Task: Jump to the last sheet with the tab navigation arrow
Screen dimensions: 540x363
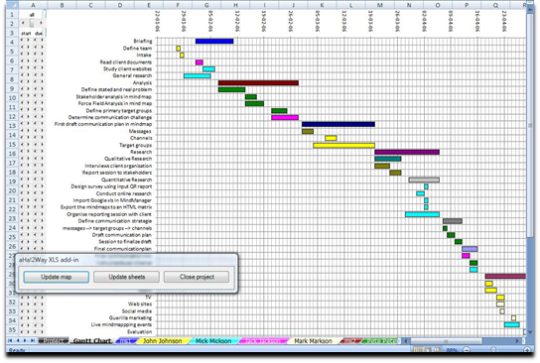Action: 32,341
